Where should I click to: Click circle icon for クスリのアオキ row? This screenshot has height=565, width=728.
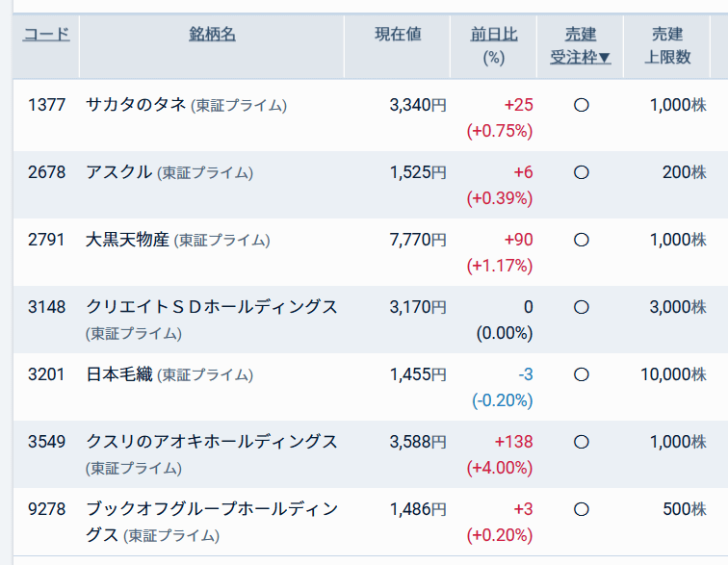pos(582,442)
